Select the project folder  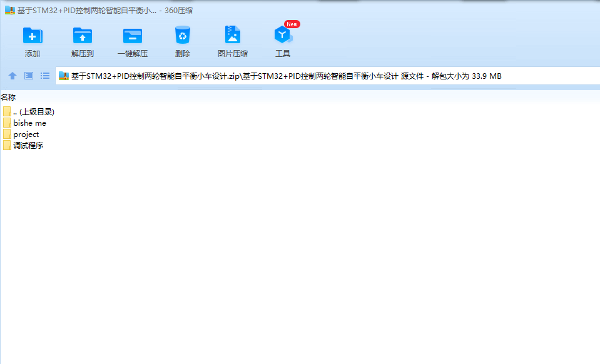(21, 134)
